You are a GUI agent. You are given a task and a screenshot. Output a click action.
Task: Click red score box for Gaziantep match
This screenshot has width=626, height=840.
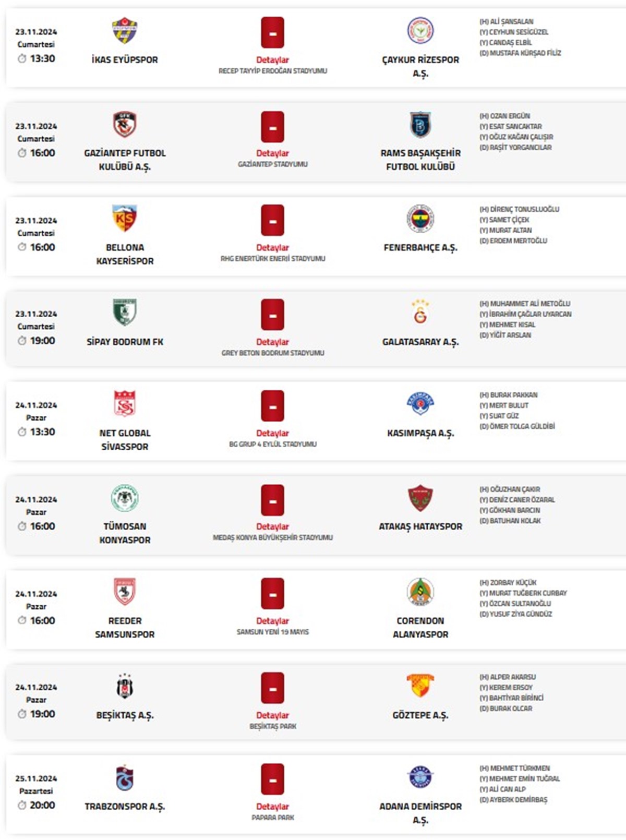tap(272, 127)
